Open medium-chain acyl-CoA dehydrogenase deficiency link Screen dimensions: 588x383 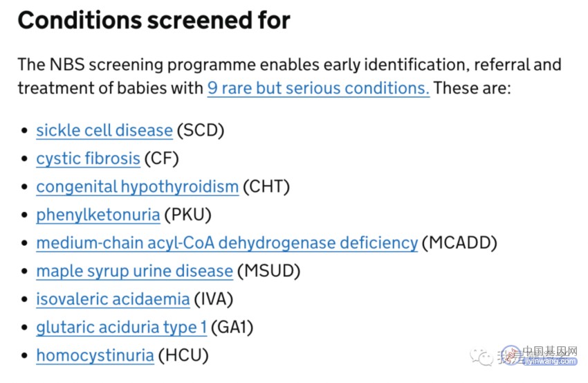click(x=227, y=242)
